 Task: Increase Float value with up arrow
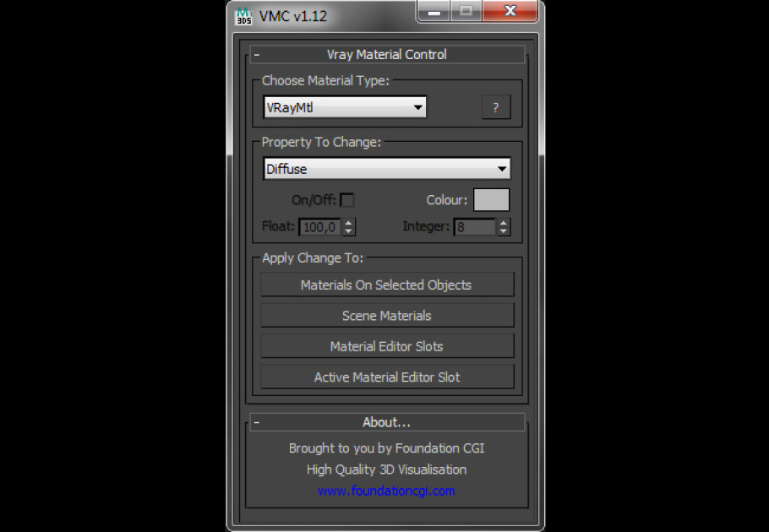pyautogui.click(x=349, y=223)
